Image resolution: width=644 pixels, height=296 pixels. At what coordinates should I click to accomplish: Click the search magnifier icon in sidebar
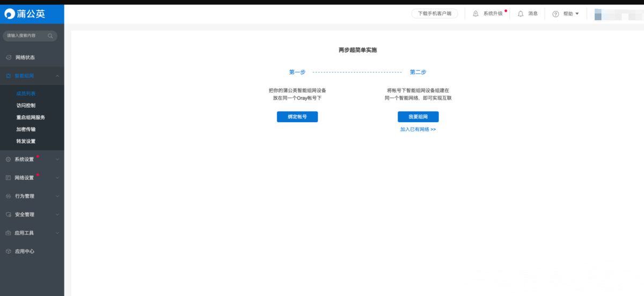pyautogui.click(x=50, y=36)
